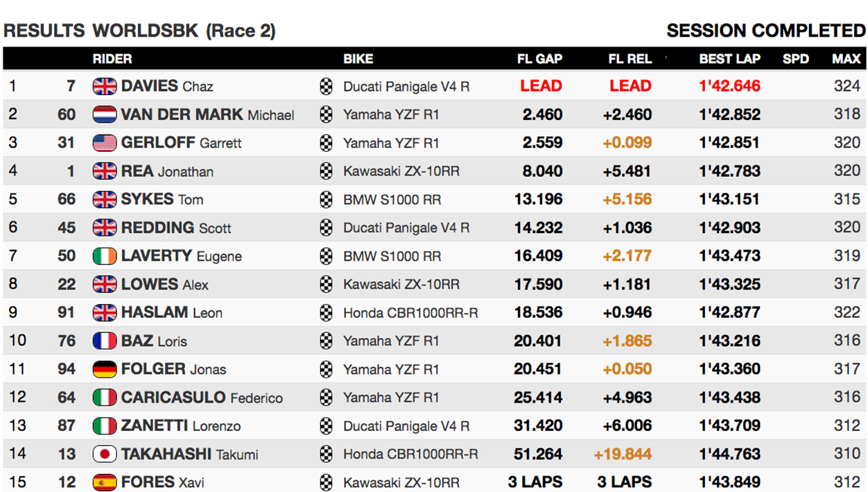
Task: Click the British flag beside DAVIES Chaz
Action: coord(105,86)
